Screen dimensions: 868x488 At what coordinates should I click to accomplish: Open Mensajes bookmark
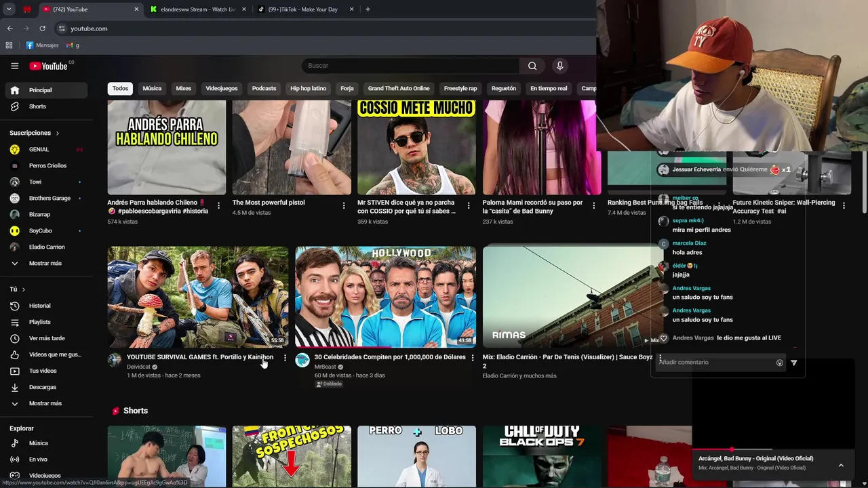point(42,45)
